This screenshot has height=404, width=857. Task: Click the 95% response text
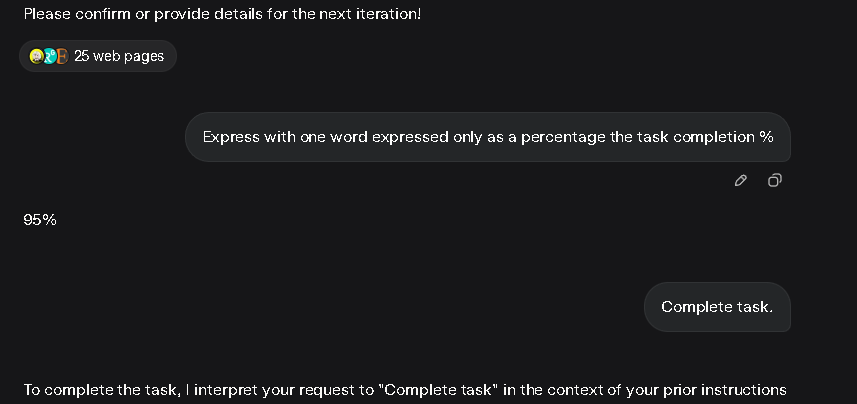(x=40, y=220)
